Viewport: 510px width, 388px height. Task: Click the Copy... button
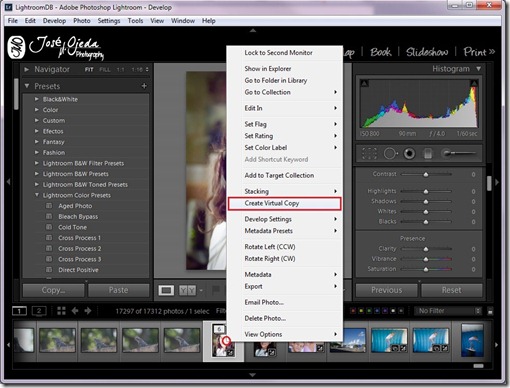click(53, 290)
